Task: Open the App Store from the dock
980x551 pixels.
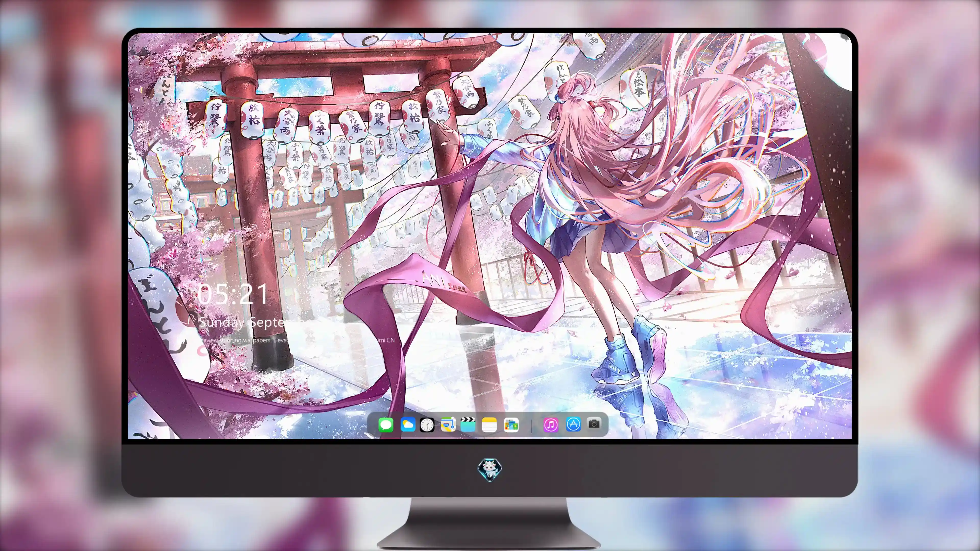Action: [x=573, y=424]
